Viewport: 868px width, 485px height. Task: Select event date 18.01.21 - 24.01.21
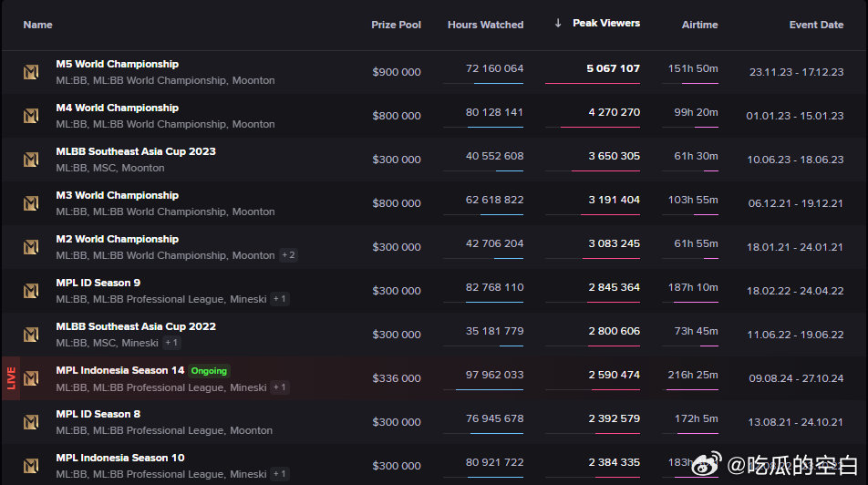tap(795, 247)
